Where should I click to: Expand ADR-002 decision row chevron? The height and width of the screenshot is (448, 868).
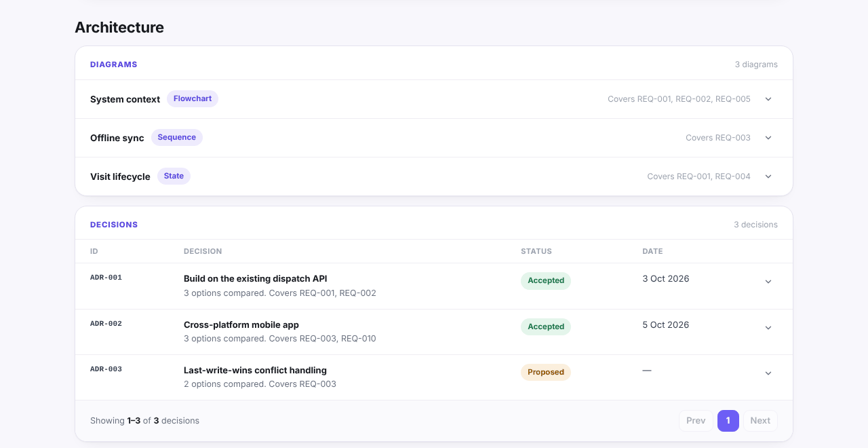coord(768,328)
